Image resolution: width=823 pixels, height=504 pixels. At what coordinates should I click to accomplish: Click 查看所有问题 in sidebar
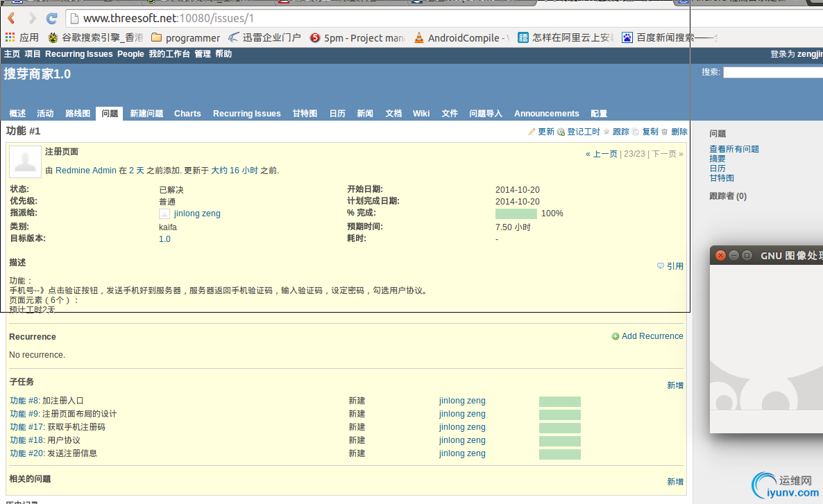[x=733, y=149]
